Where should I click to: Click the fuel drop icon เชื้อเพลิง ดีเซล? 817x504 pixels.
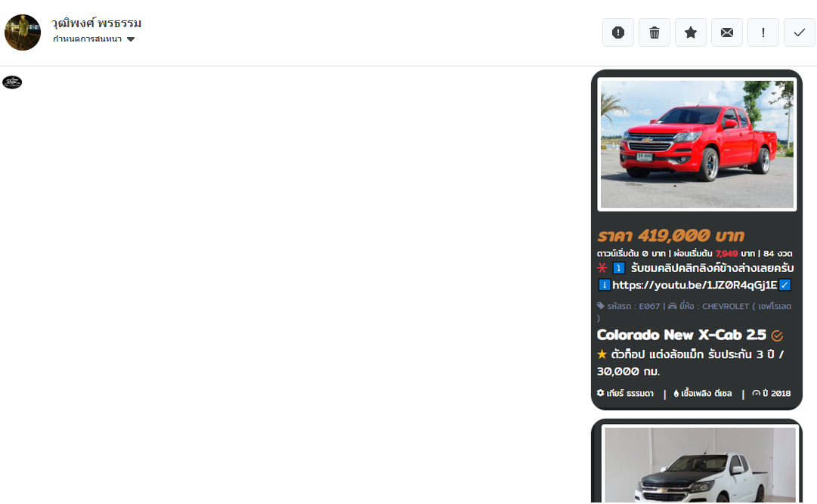click(676, 394)
